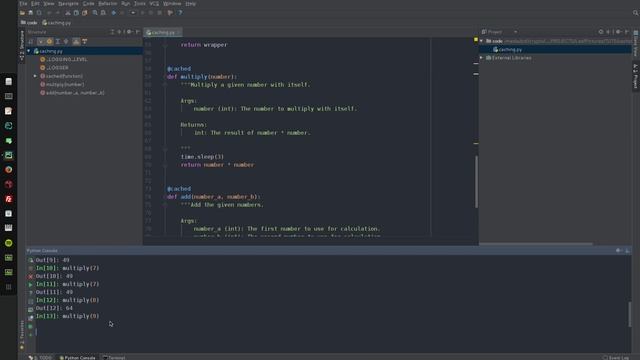Toggle Sort Alphabetically in Structure panel

[31, 42]
